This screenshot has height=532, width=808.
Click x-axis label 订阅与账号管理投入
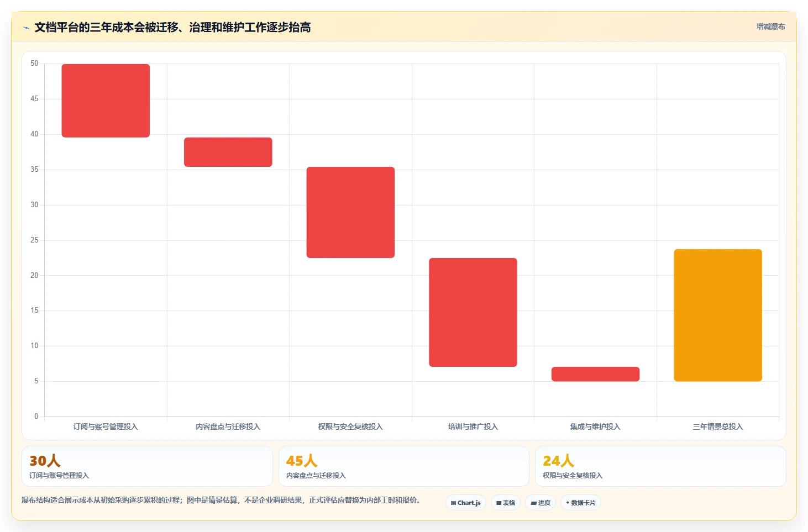[x=106, y=426]
